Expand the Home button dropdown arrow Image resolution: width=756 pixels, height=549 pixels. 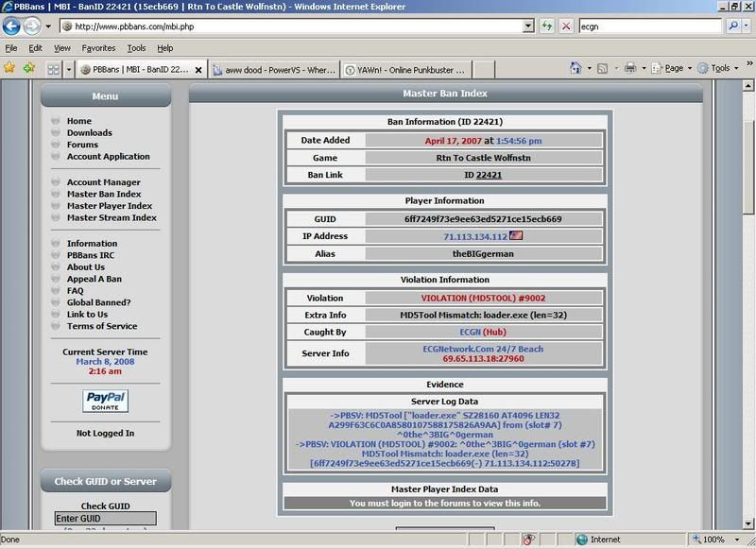click(x=589, y=68)
